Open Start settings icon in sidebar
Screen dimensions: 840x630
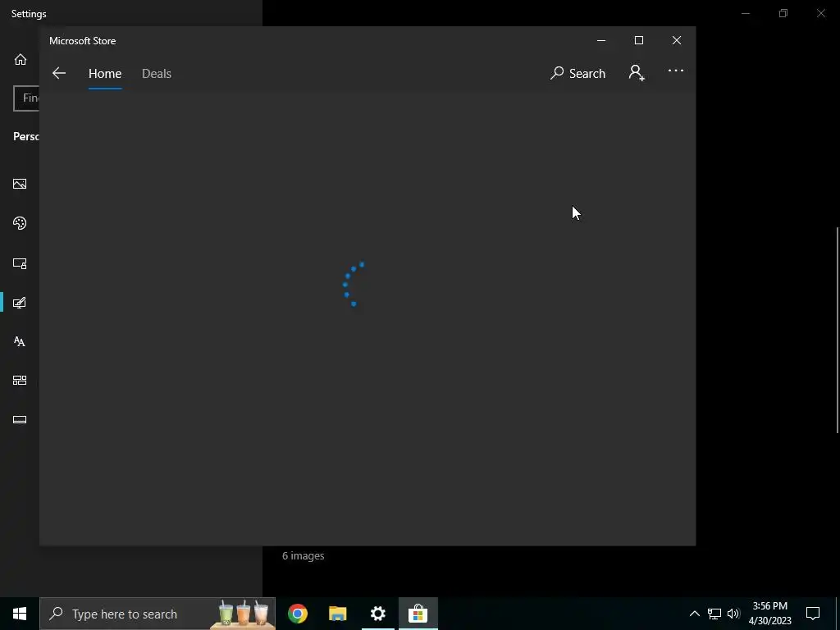coord(20,381)
